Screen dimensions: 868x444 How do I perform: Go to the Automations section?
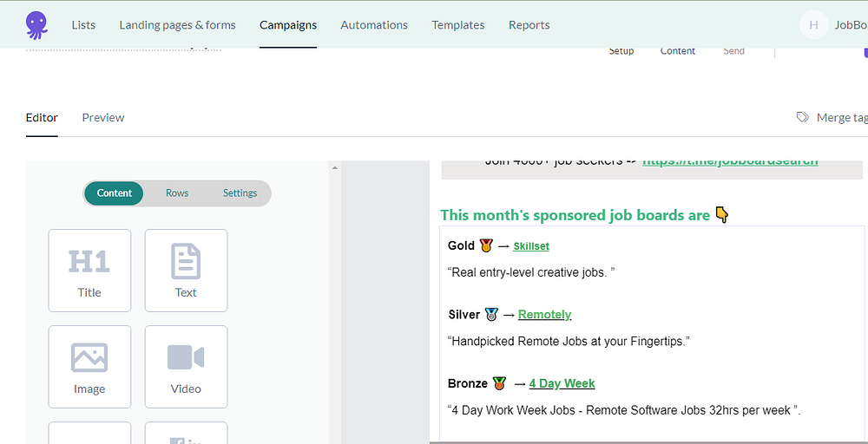pyautogui.click(x=374, y=25)
